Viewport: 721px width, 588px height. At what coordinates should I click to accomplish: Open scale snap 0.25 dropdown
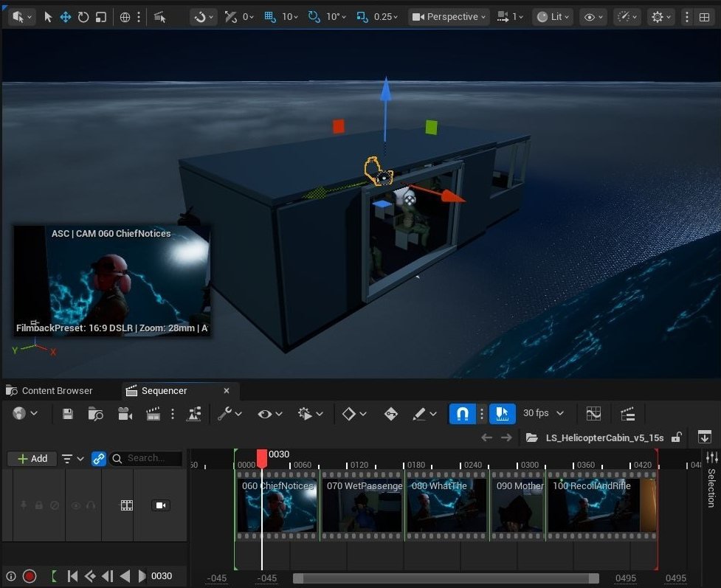point(386,17)
